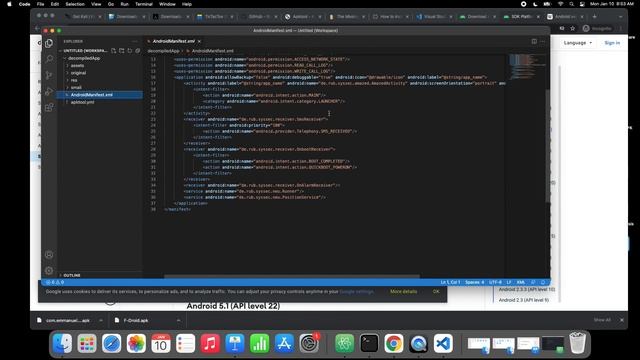Image resolution: width=640 pixels, height=360 pixels.
Task: Switch to the AndroidManifest.xml editor tab
Action: click(x=174, y=41)
